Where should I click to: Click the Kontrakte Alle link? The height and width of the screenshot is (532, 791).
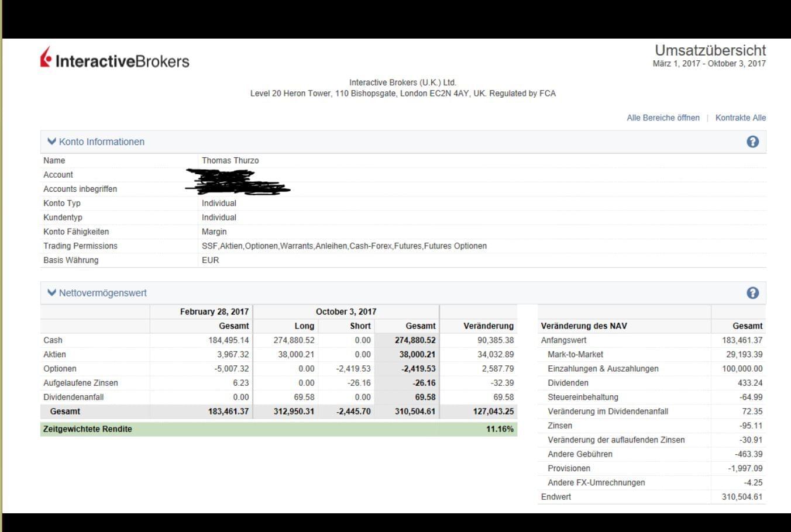(x=740, y=118)
